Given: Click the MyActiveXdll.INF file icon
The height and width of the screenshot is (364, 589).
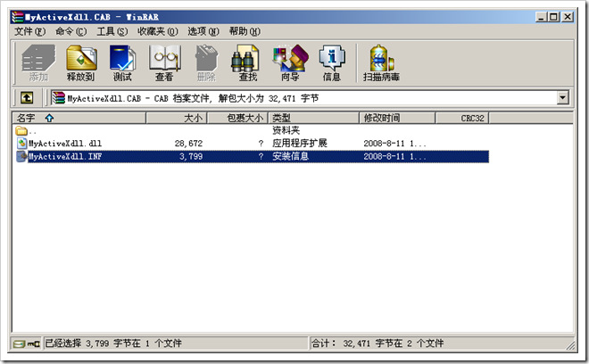Looking at the screenshot, I should [x=21, y=156].
